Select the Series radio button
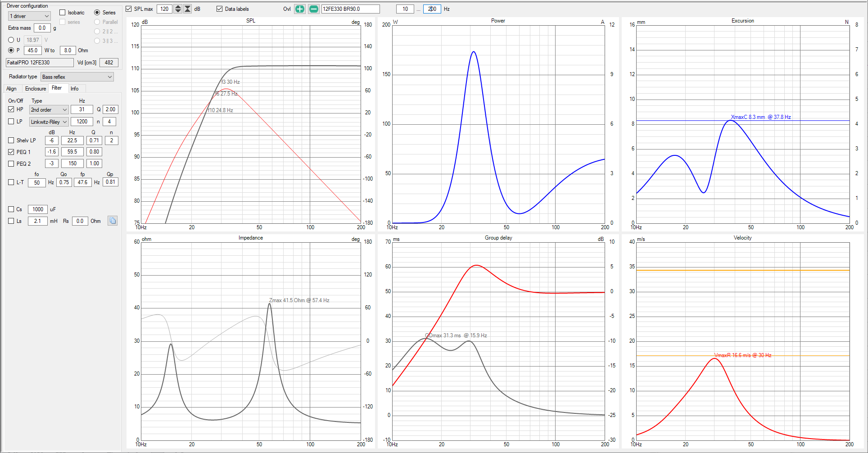 click(97, 13)
